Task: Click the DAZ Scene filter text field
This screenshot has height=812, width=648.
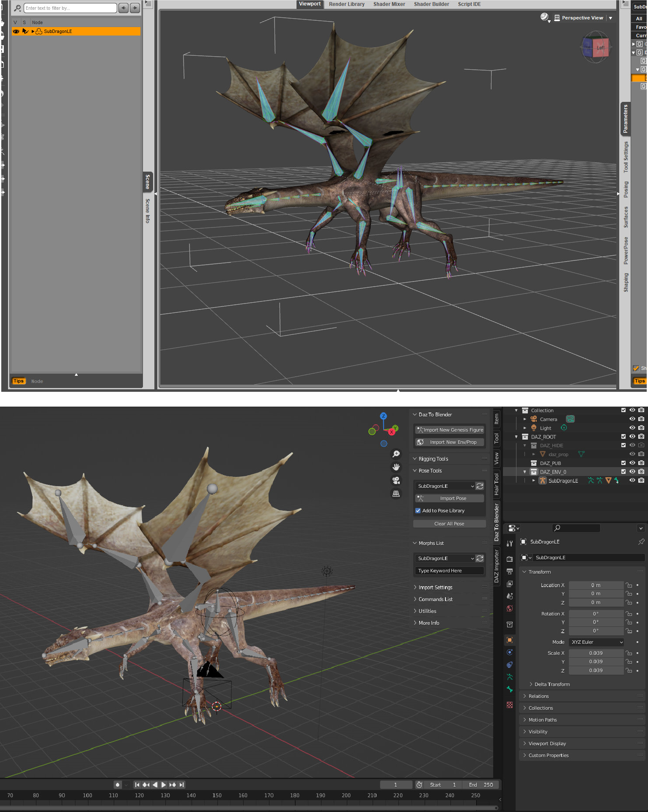Action: (70, 8)
